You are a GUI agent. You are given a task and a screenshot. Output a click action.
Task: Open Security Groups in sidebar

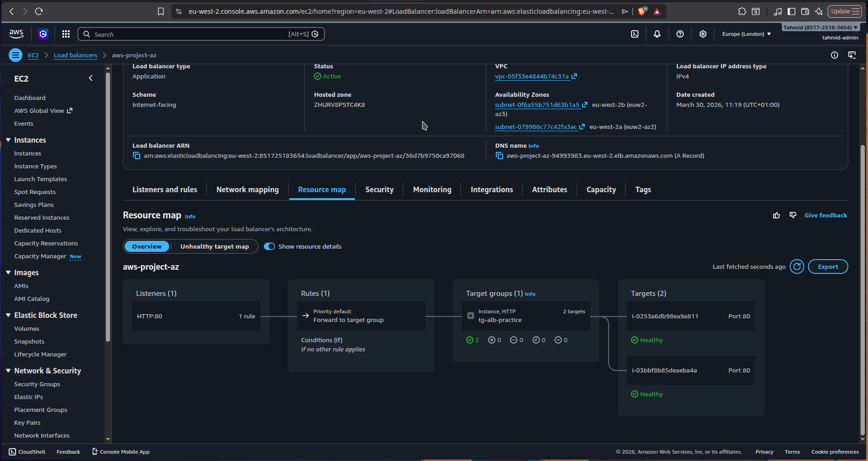pyautogui.click(x=37, y=384)
